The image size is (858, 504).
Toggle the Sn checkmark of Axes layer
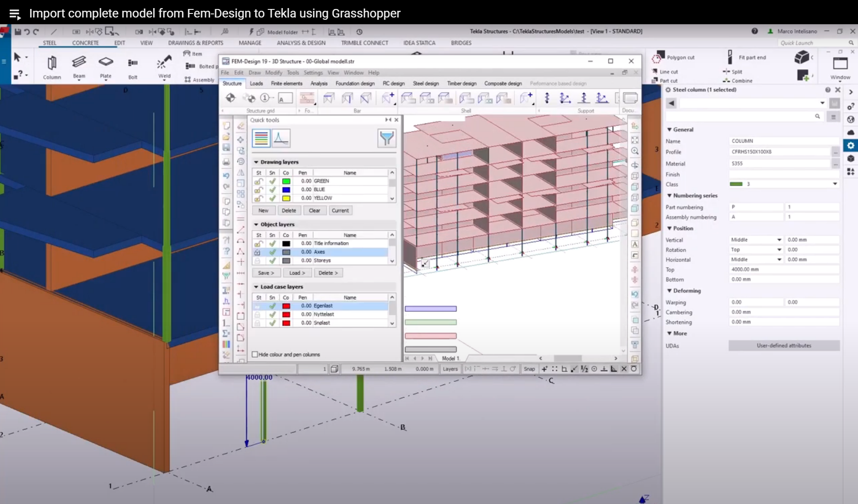[x=272, y=252]
